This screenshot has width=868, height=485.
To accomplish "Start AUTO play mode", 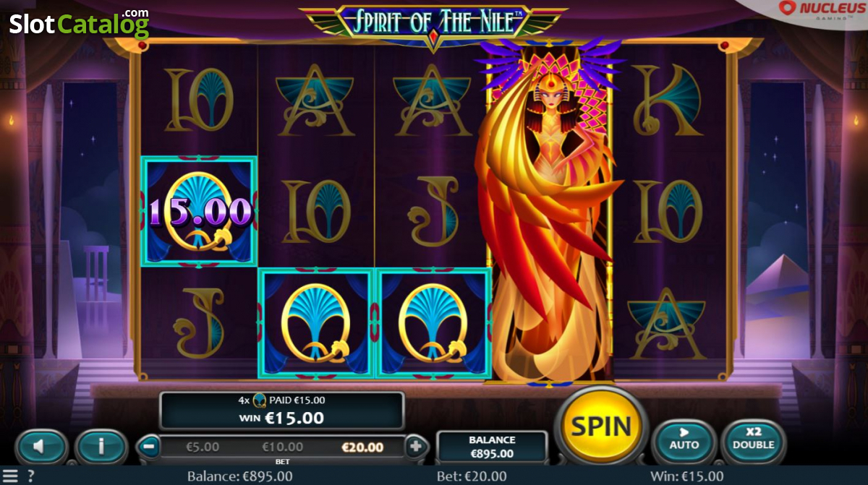I will (684, 439).
